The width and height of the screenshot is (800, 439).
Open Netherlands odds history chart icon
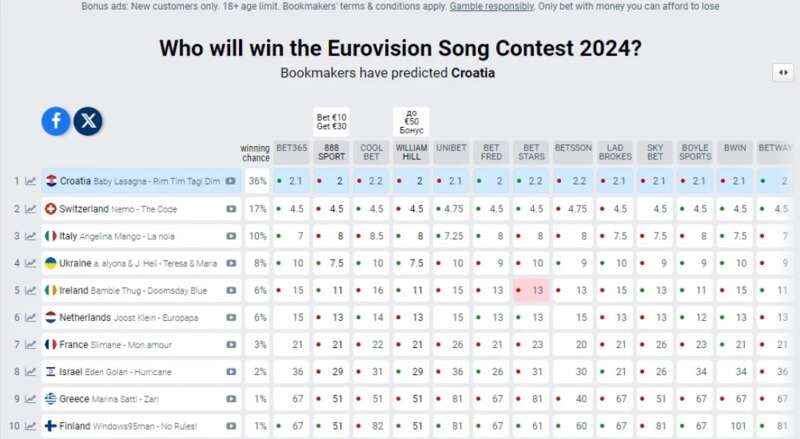(x=31, y=317)
